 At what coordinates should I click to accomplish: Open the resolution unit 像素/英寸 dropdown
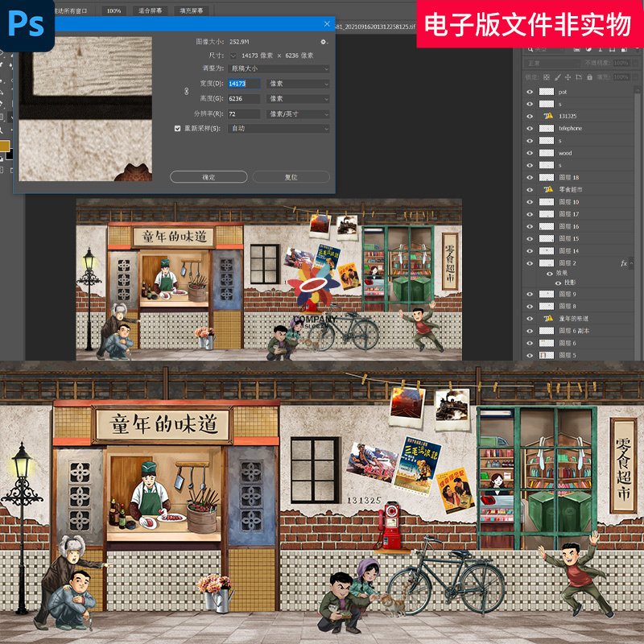pyautogui.click(x=298, y=114)
